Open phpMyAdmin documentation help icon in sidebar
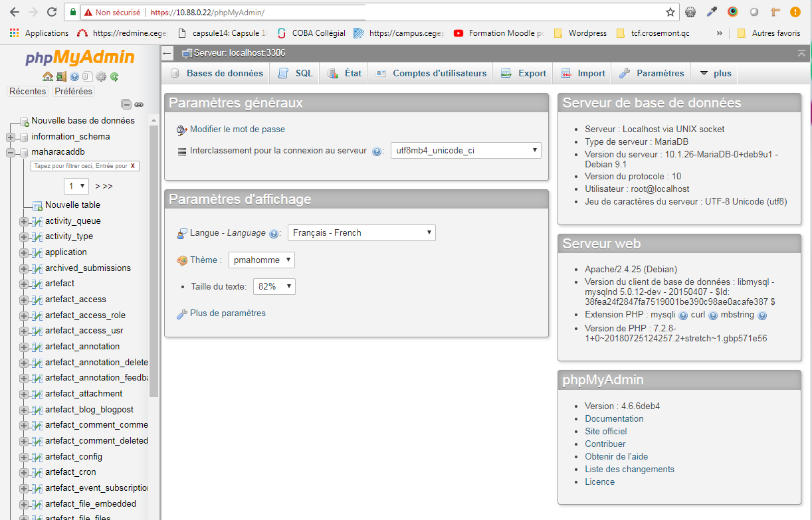This screenshot has height=520, width=812. click(74, 77)
